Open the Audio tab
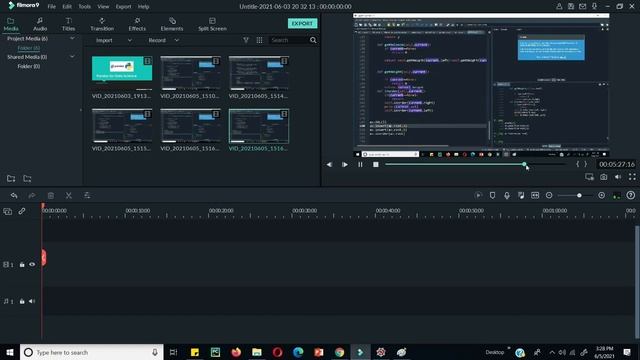This screenshot has width=640, height=360. coord(40,24)
